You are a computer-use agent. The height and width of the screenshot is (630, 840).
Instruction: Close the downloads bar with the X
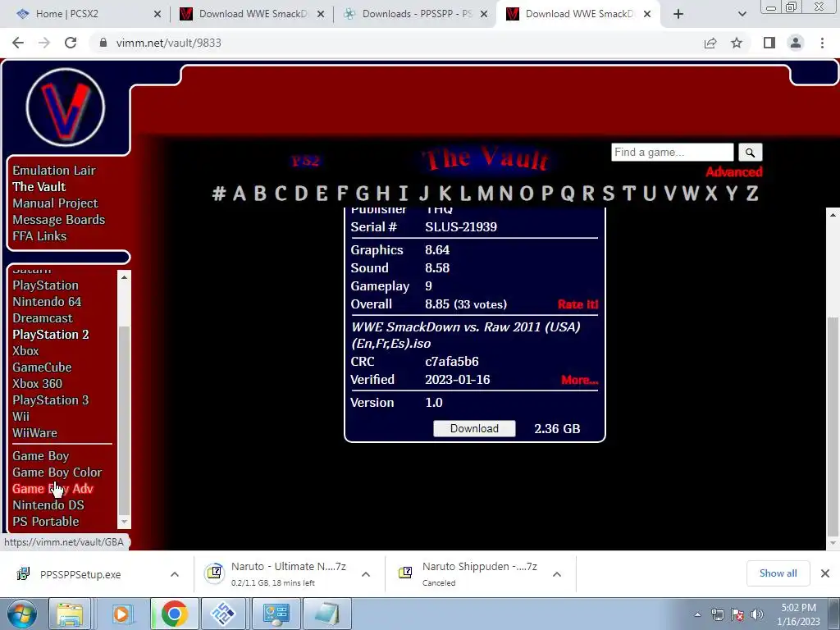(825, 573)
